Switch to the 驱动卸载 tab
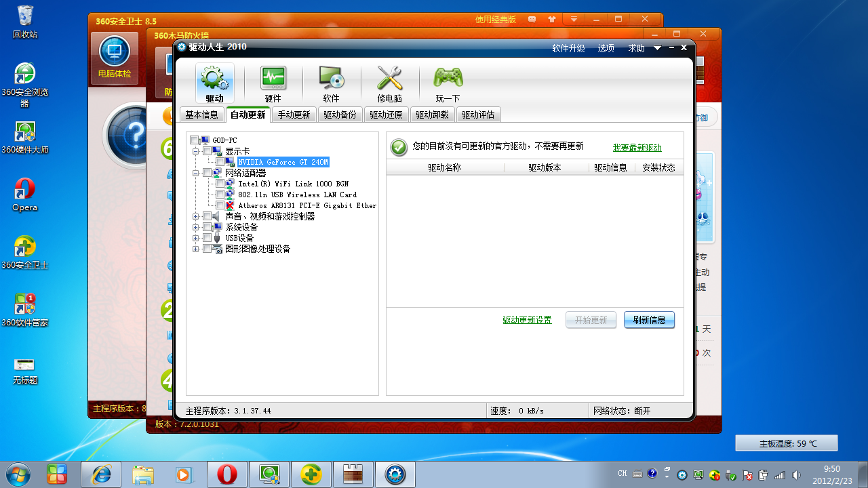The height and width of the screenshot is (488, 868). click(x=433, y=115)
